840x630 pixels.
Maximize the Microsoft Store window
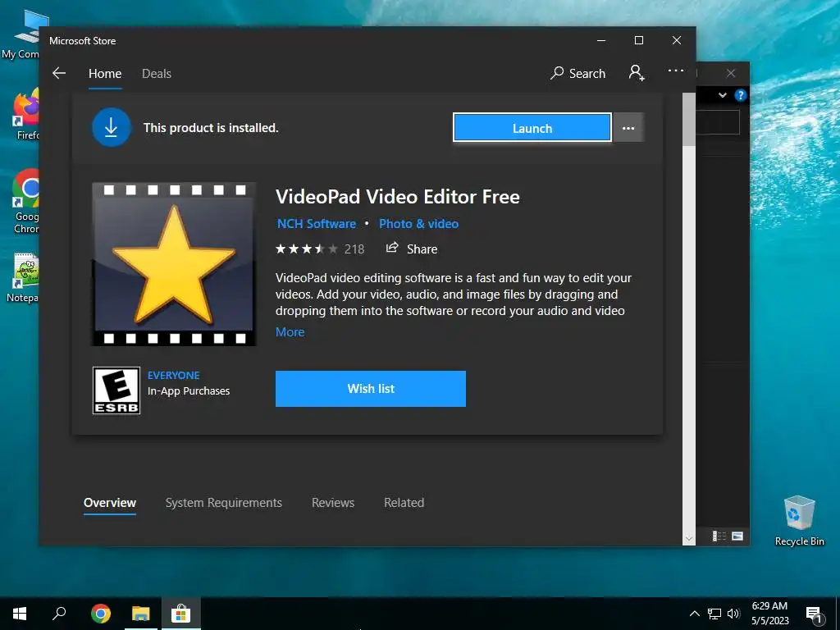(638, 41)
